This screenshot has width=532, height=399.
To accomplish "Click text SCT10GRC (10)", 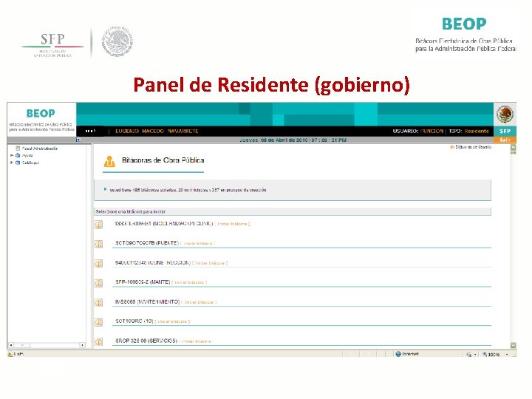I will [x=134, y=321].
